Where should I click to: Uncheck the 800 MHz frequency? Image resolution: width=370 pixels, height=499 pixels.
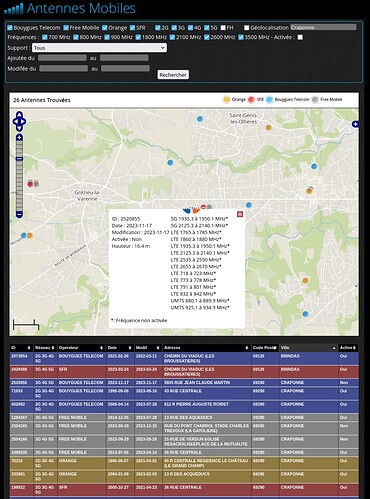76,37
